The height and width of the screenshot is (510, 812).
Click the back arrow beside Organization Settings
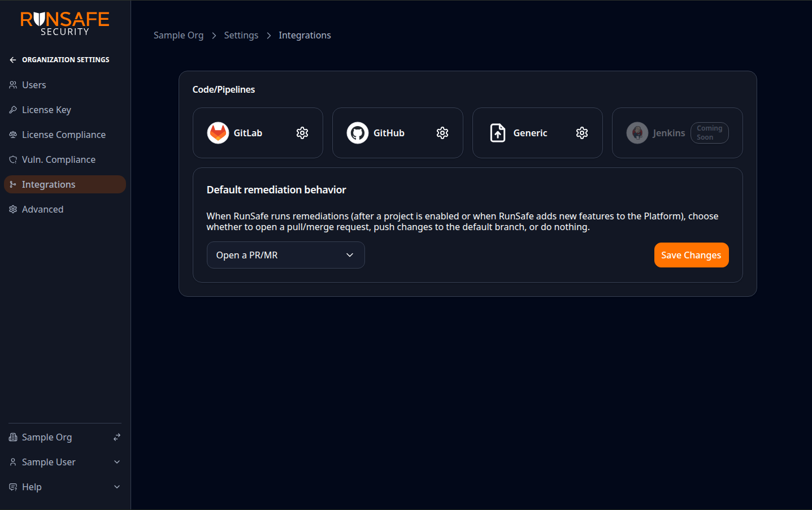pyautogui.click(x=13, y=60)
